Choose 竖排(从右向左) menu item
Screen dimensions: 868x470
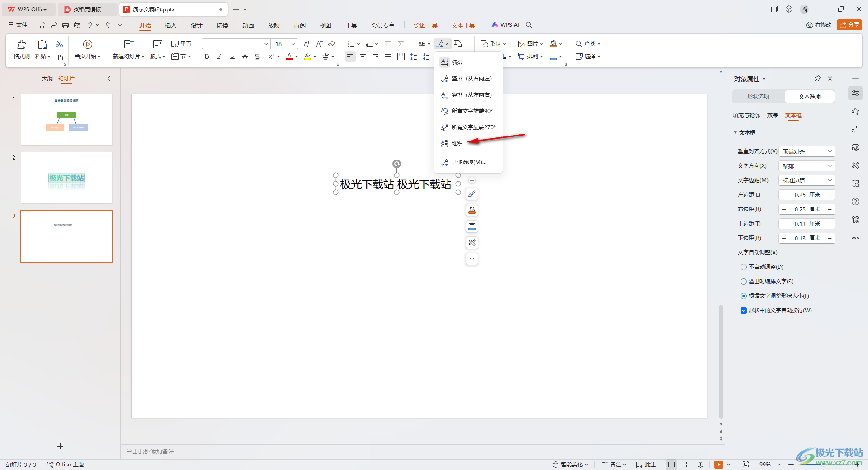coord(468,79)
